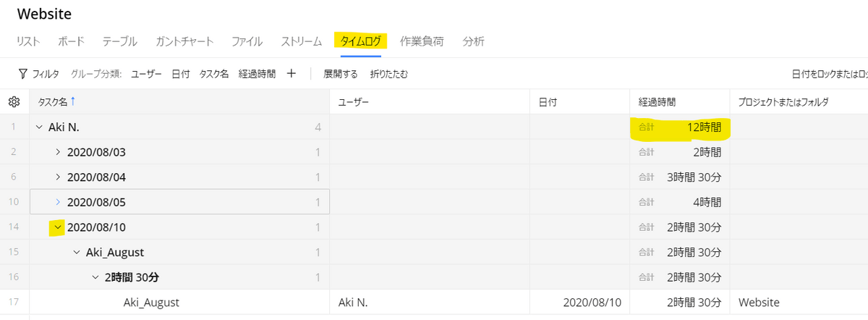Expand the 2020/08/03 date group

[x=58, y=153]
